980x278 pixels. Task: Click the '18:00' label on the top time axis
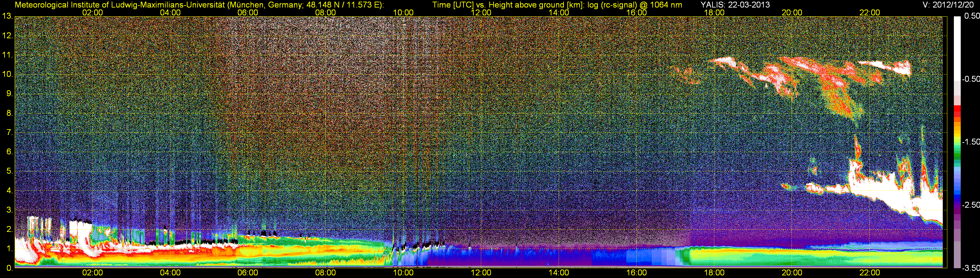click(714, 12)
